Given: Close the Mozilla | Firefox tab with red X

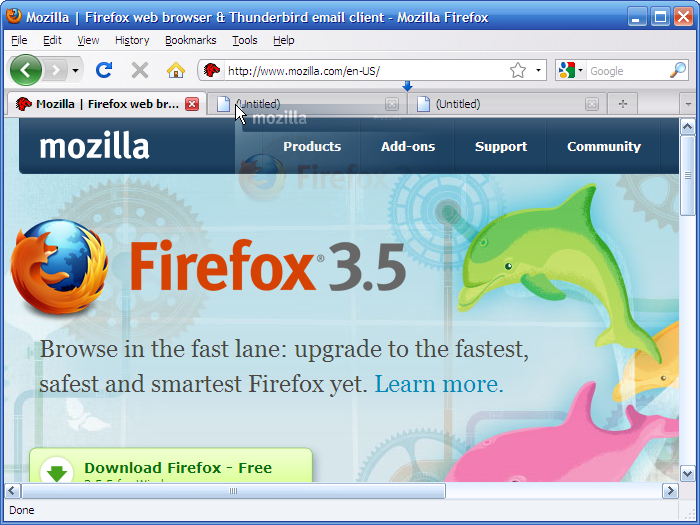Looking at the screenshot, I should tap(192, 104).
